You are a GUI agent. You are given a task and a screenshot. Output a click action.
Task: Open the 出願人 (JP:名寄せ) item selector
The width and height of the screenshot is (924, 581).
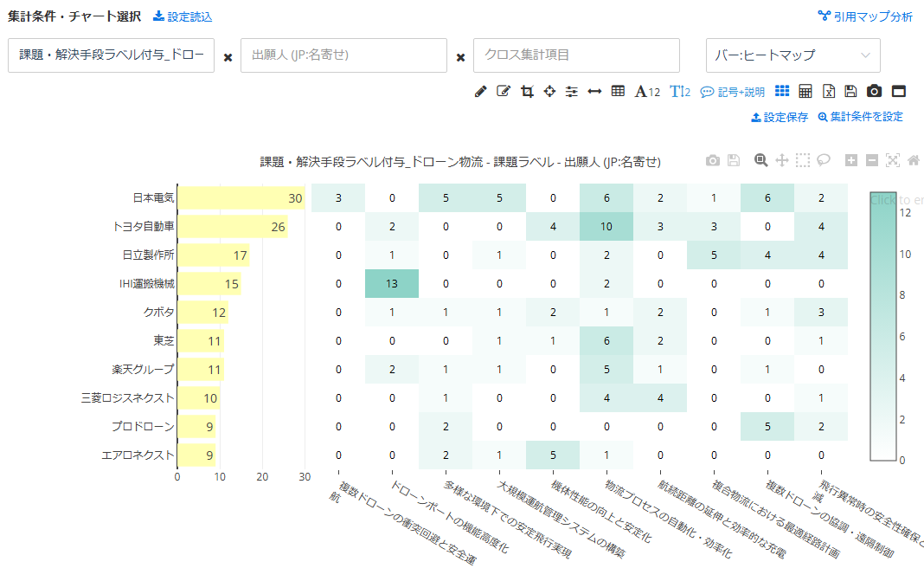click(x=343, y=55)
